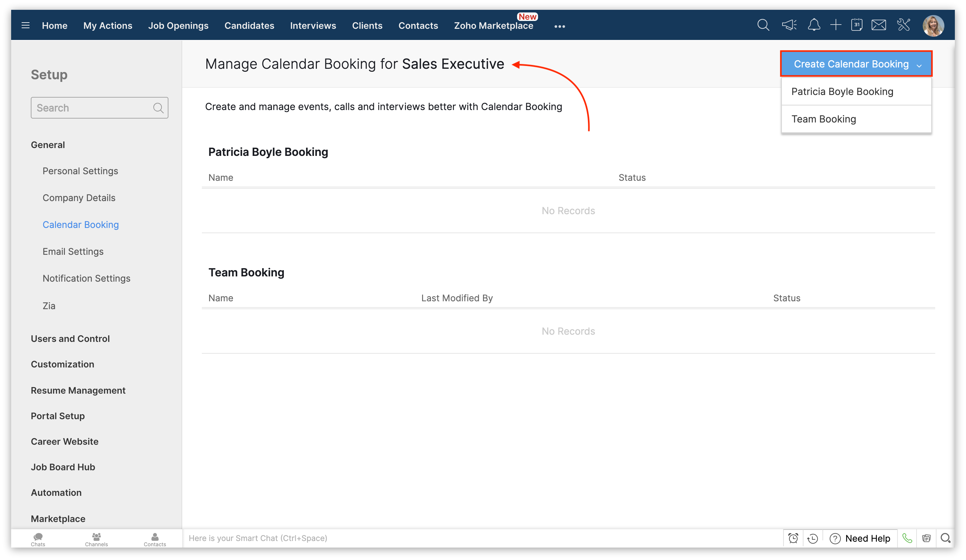
Task: Click the Status header in Team Booking table
Action: (x=787, y=298)
